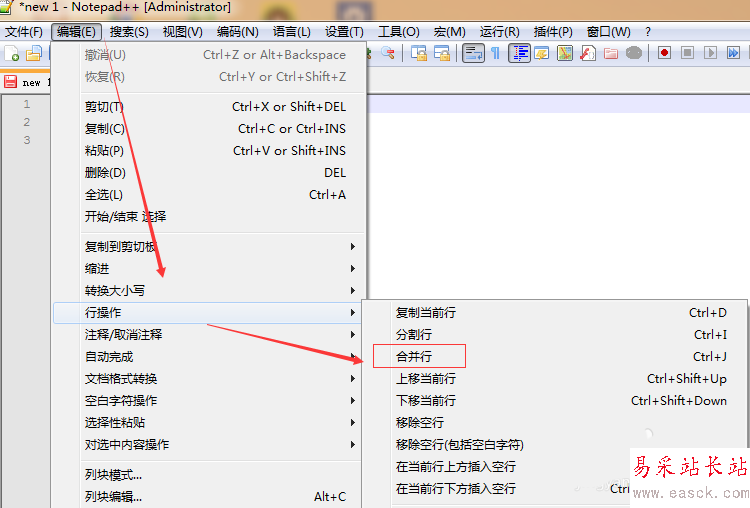
Task: Choose 开始/结束 选择 entry
Action: click(209, 217)
